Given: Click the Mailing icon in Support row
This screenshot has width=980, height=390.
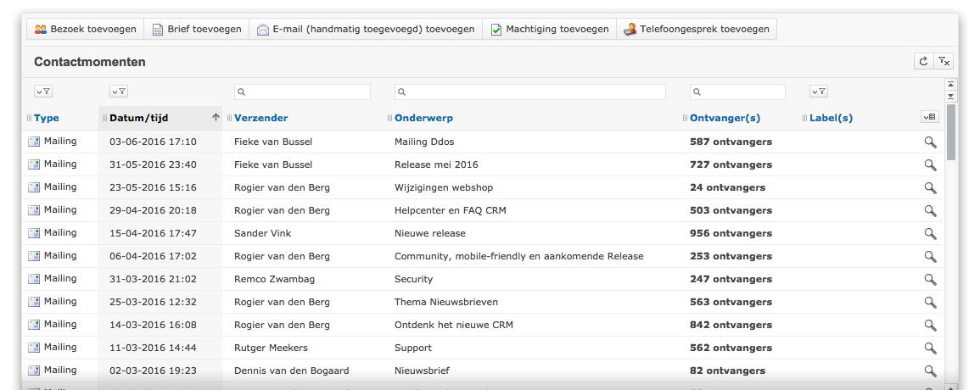Looking at the screenshot, I should (x=34, y=348).
